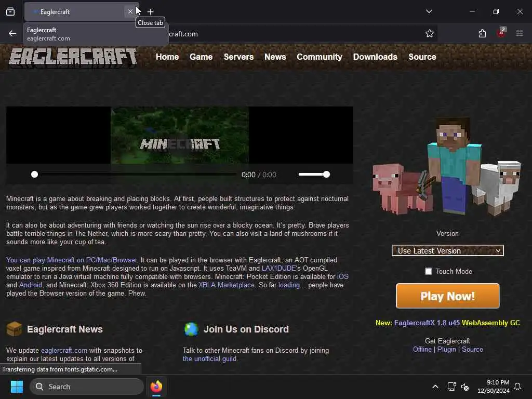Expand the Use Latest Version dropdown
This screenshot has height=399, width=532.
(x=447, y=250)
